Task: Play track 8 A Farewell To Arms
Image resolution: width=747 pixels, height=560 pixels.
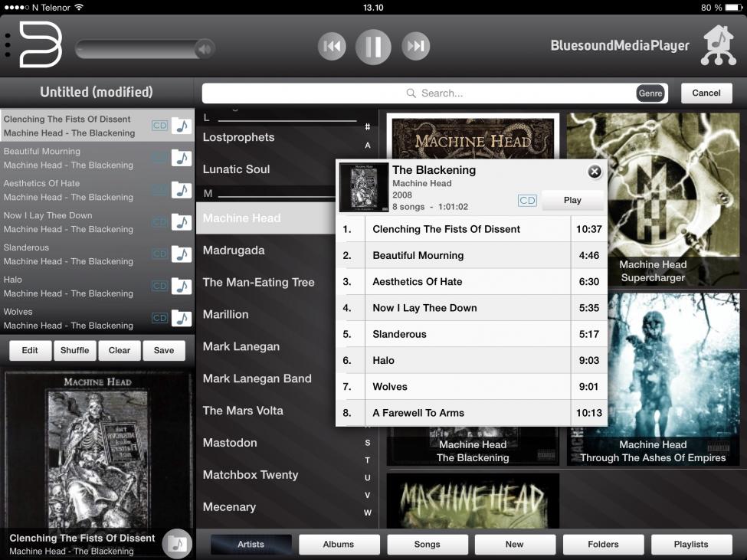Action: (472, 413)
